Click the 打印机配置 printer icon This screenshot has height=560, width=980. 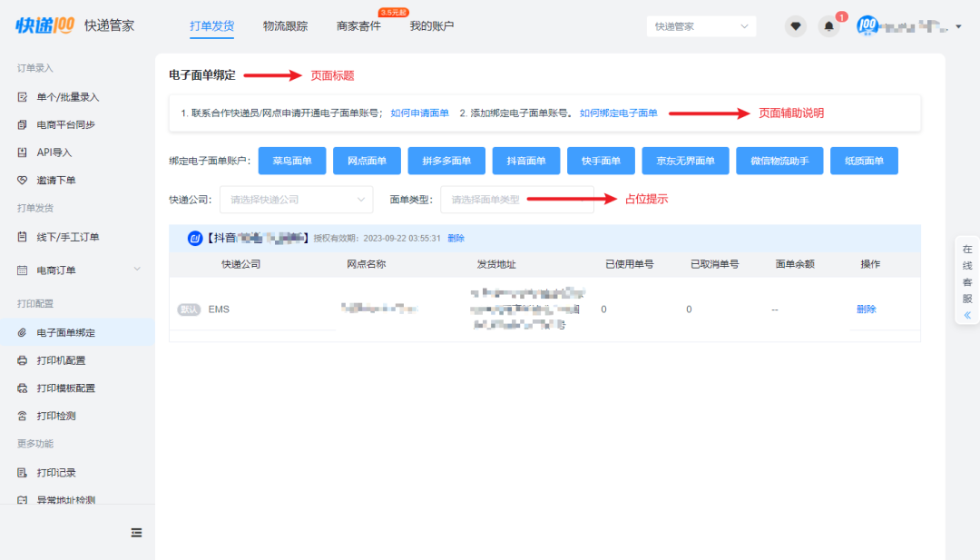click(23, 360)
